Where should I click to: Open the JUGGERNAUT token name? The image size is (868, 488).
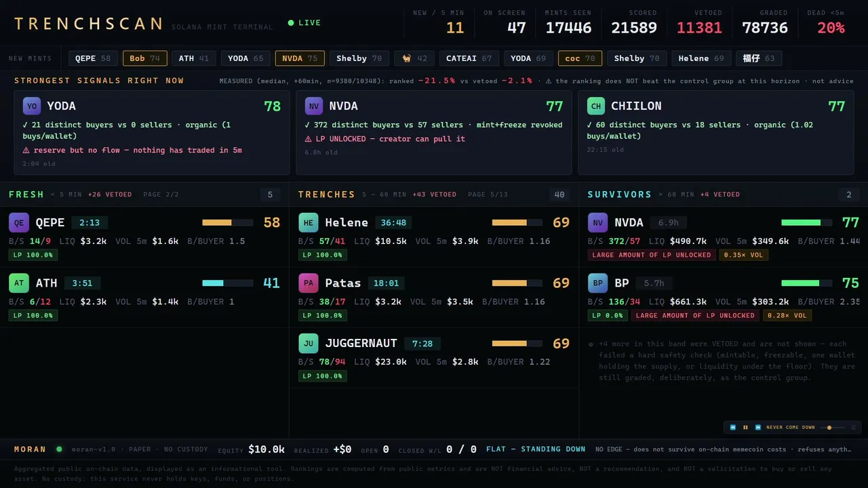coord(361,344)
